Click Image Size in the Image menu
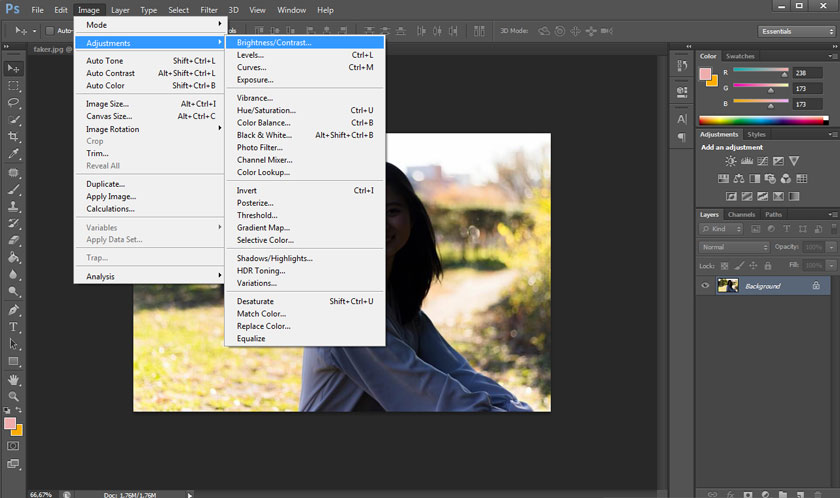 (107, 103)
